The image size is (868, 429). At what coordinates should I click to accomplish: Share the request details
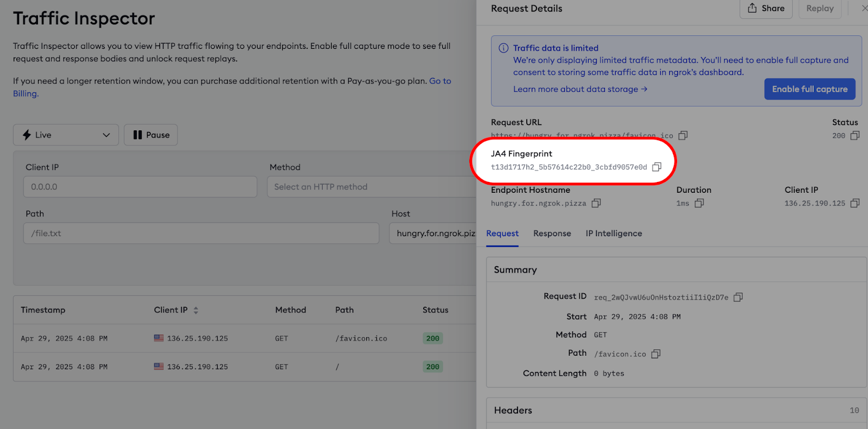click(x=765, y=9)
